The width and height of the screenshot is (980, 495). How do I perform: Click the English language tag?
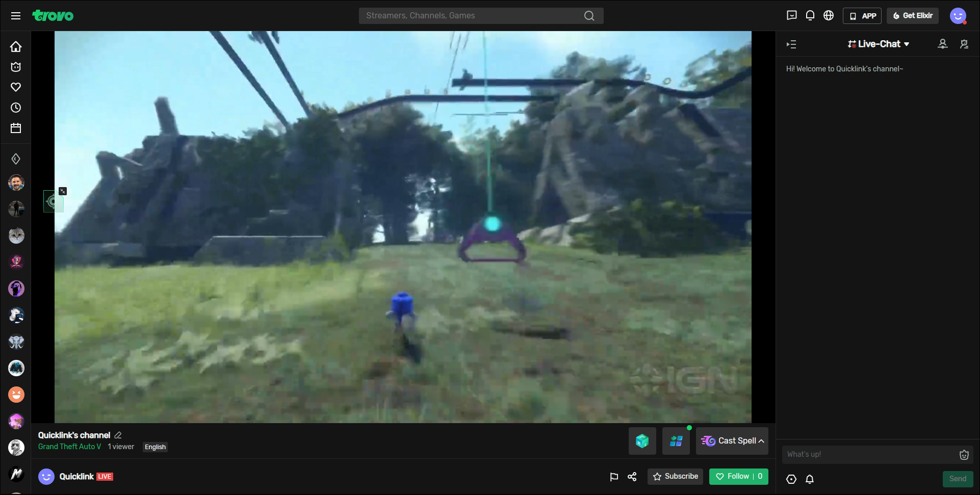155,447
